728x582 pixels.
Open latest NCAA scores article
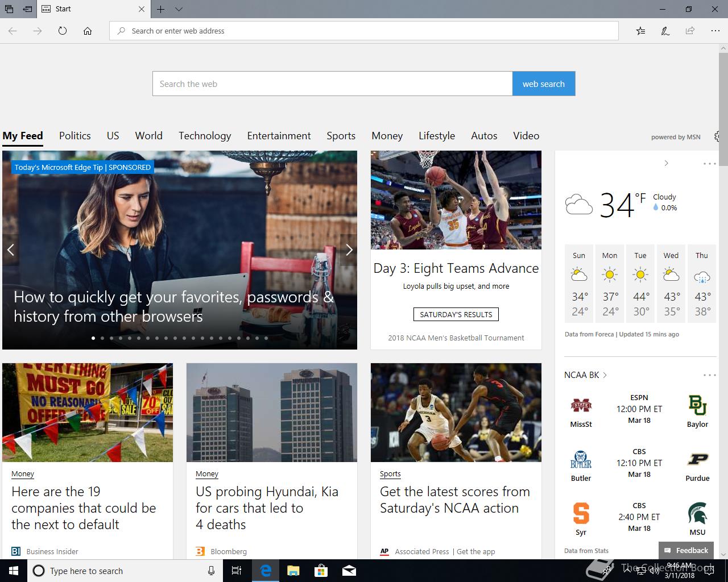(x=455, y=500)
